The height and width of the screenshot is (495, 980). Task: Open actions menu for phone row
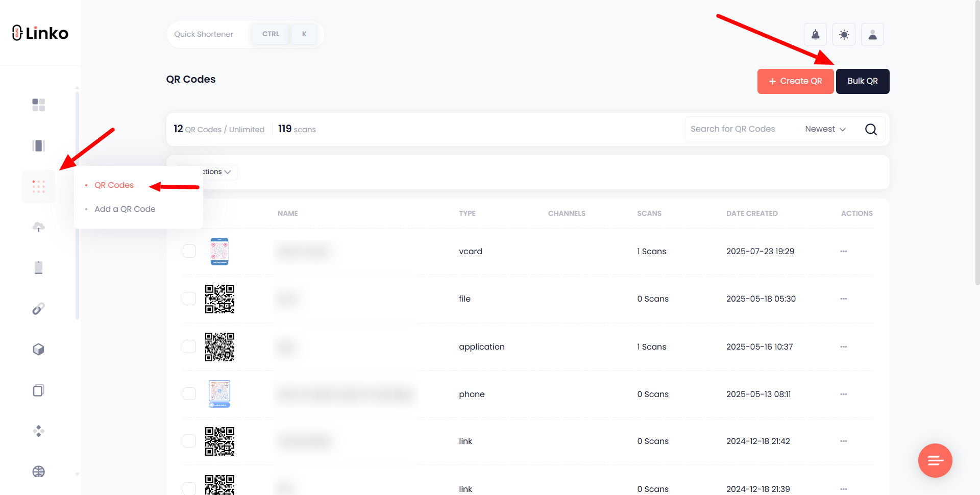[x=843, y=394]
